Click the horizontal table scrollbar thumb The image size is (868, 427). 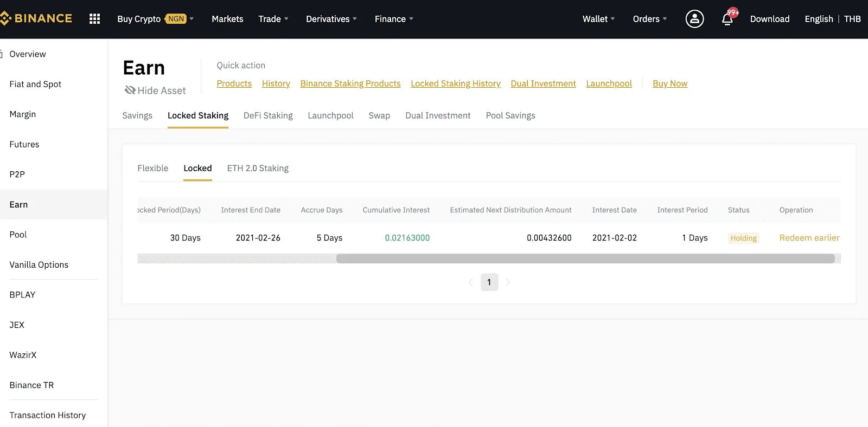point(585,258)
